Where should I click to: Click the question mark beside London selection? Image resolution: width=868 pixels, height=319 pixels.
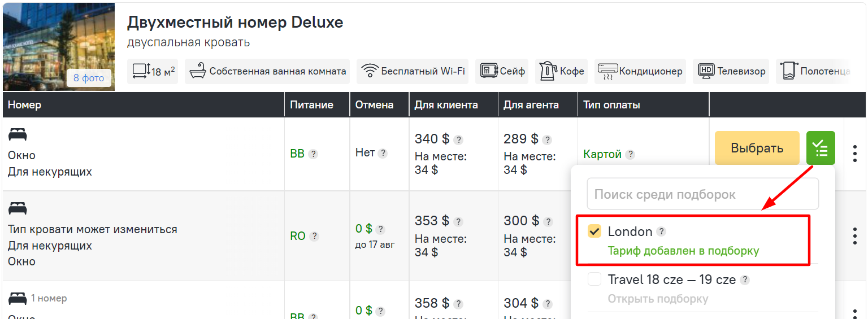click(661, 231)
